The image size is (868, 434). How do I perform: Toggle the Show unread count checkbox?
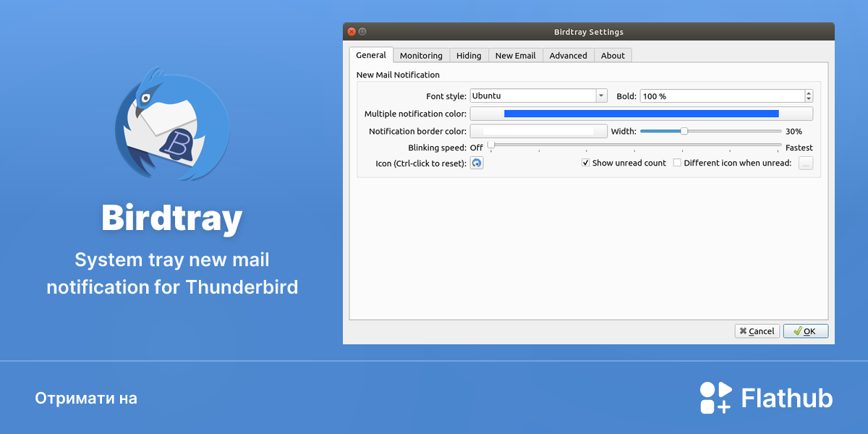click(x=586, y=163)
